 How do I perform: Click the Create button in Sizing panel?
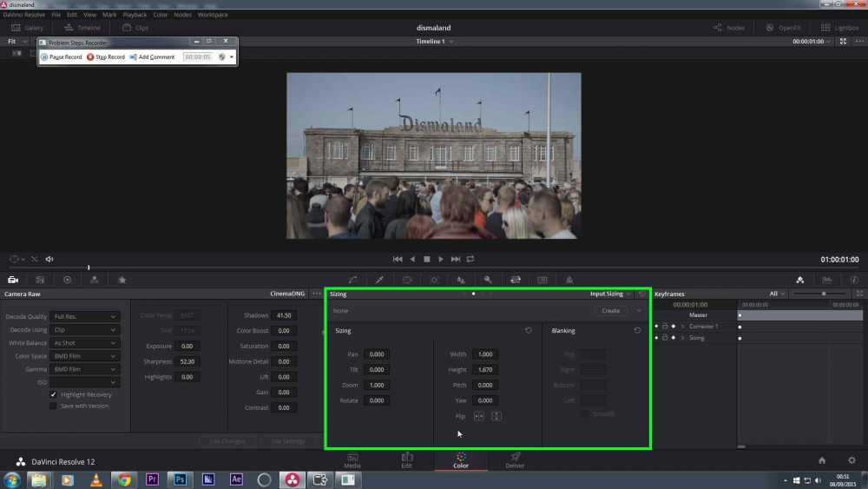611,310
